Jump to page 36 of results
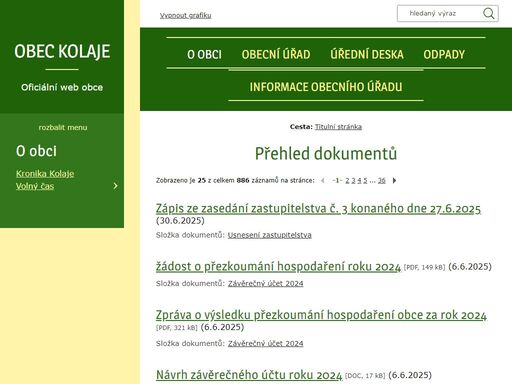This screenshot has height=384, width=512. point(382,181)
